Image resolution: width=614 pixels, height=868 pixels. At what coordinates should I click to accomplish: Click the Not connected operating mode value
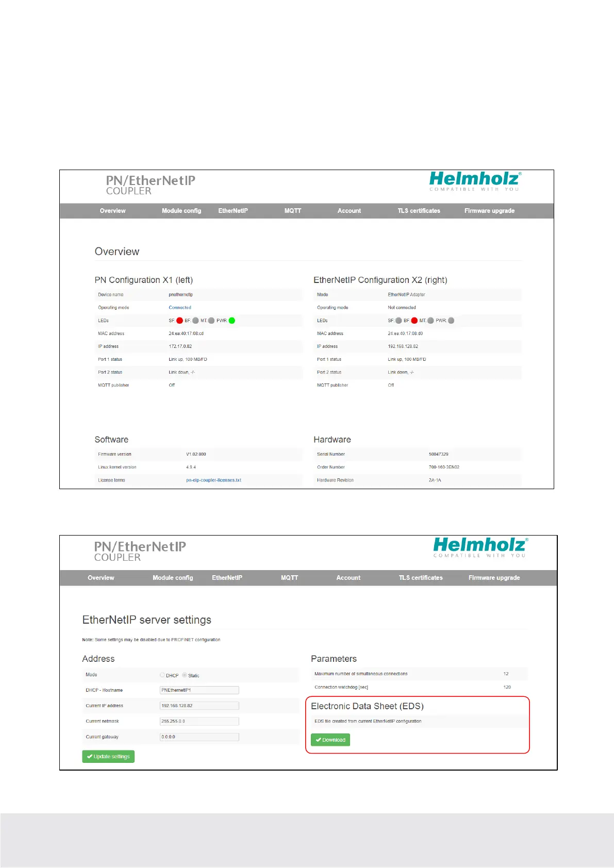coord(402,308)
